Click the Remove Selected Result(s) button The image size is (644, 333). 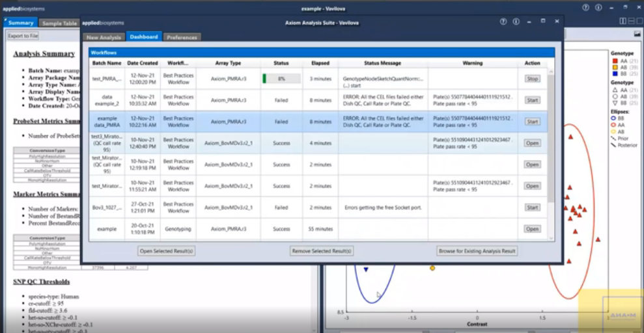point(322,250)
